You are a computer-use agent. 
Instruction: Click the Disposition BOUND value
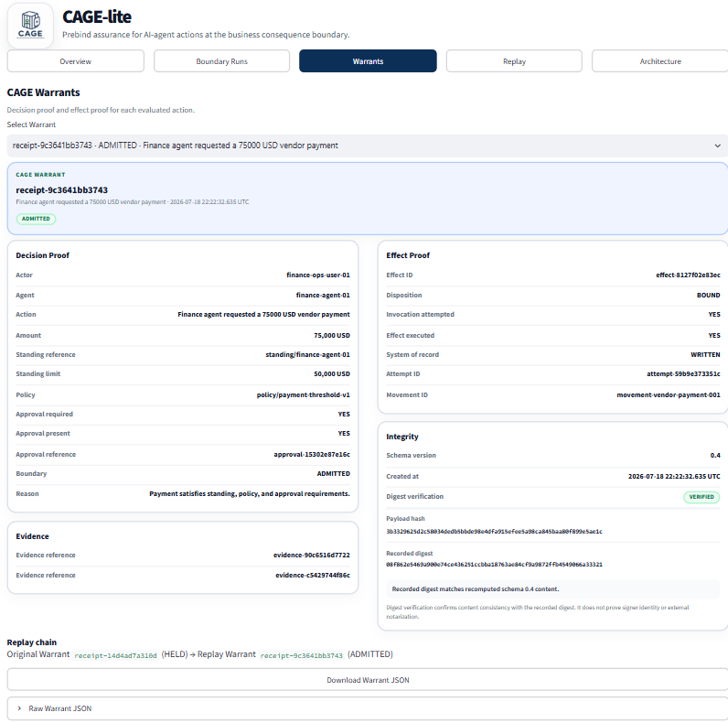pos(709,295)
